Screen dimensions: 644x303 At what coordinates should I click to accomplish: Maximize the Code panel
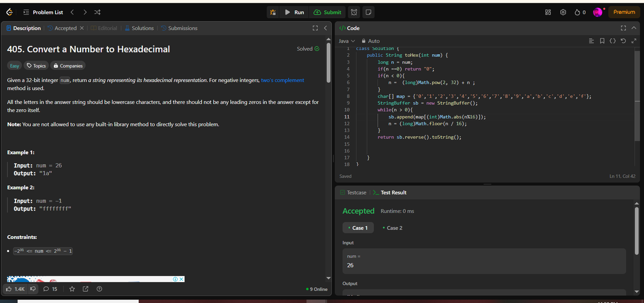coord(624,28)
